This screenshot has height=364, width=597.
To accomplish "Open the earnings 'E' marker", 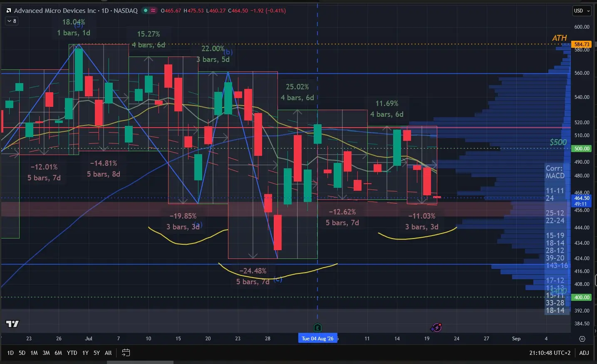I will coord(317,327).
